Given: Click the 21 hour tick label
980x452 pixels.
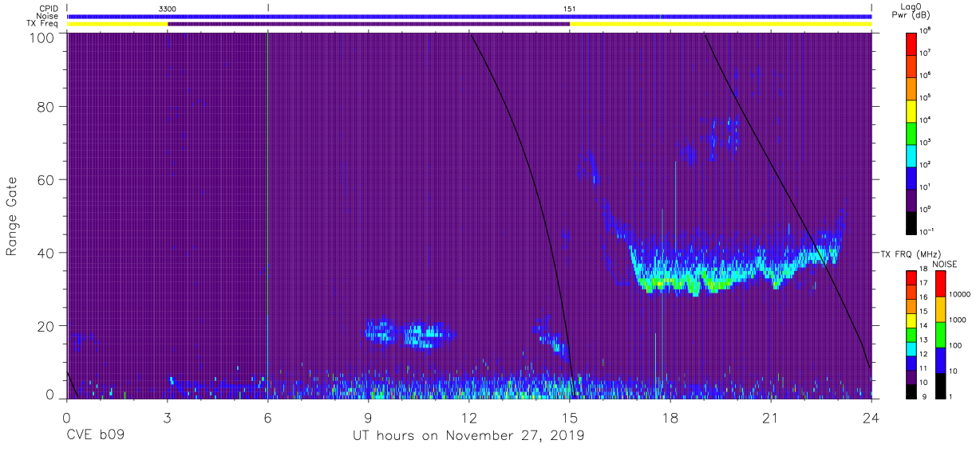Looking at the screenshot, I should pyautogui.click(x=771, y=418).
